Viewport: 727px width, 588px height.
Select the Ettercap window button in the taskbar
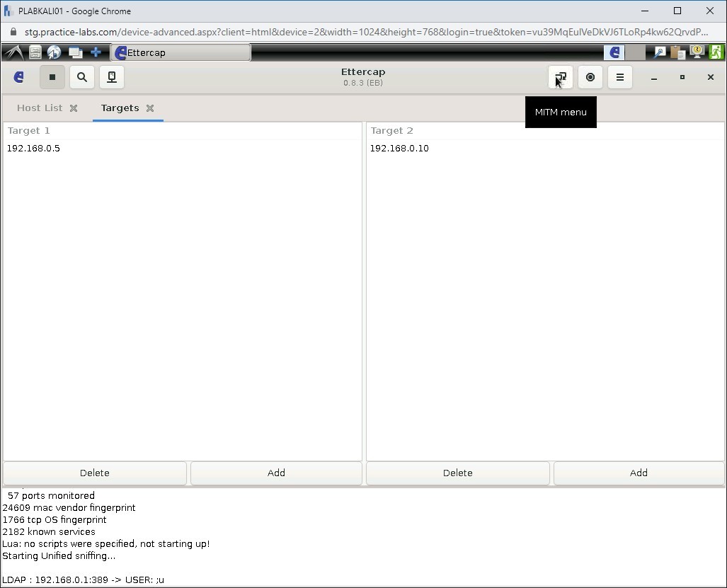pyautogui.click(x=180, y=52)
